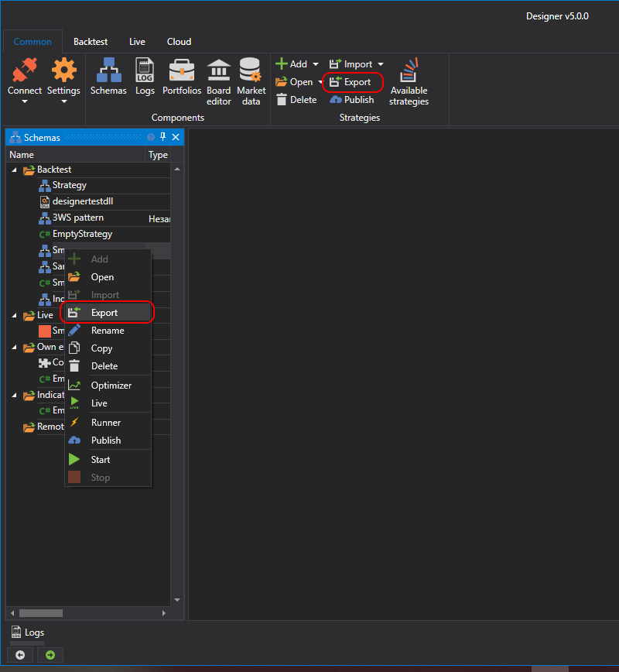Choose Open in the context menu
Viewport: 619px width, 672px height.
(x=108, y=277)
